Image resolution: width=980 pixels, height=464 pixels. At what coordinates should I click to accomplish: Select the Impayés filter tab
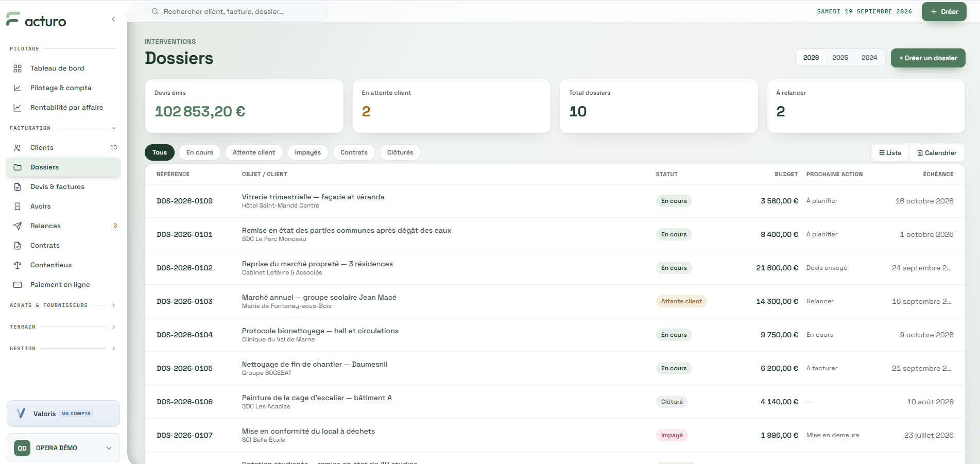point(308,152)
